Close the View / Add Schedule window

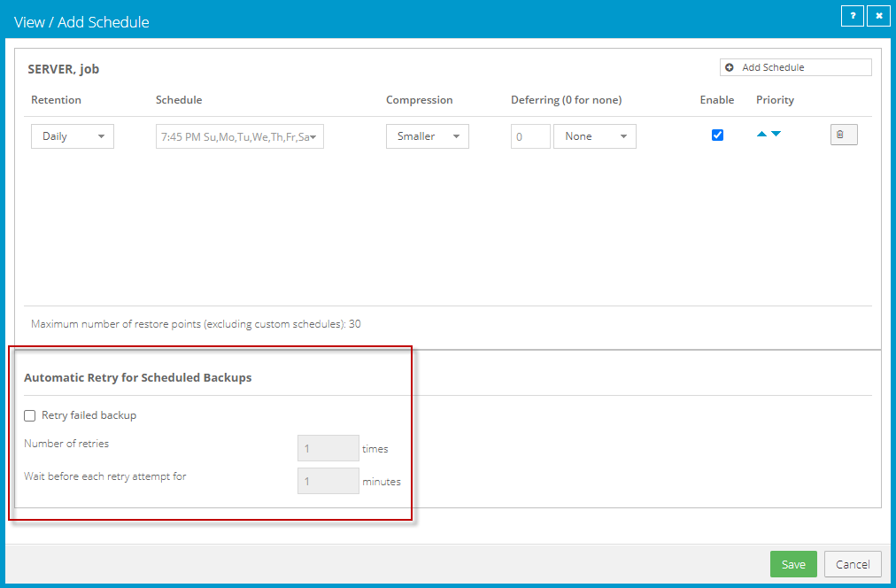coord(878,15)
